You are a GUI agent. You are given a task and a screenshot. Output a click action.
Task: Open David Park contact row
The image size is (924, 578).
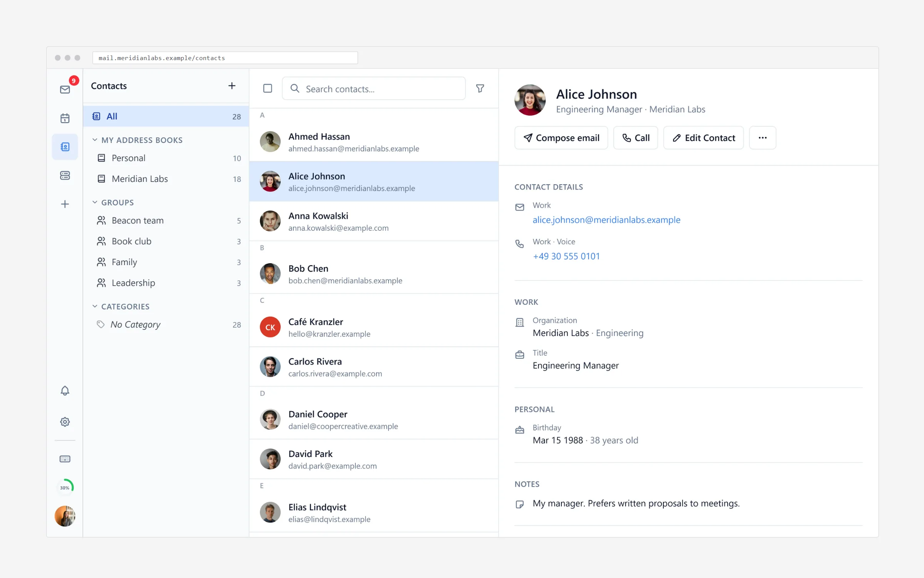coord(374,459)
